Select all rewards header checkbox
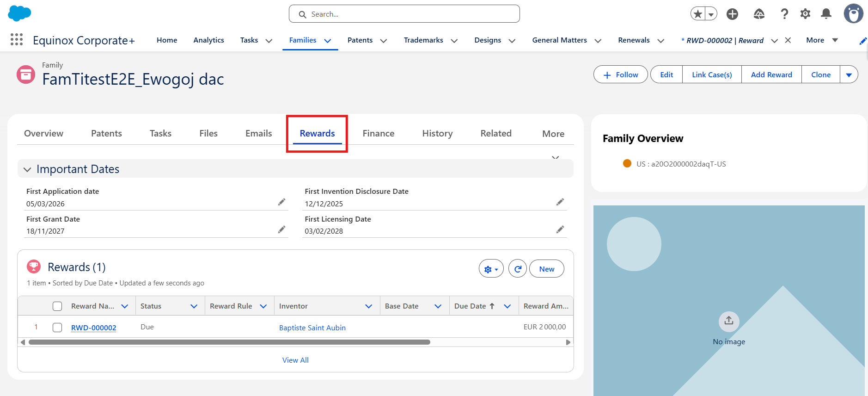 pos(57,306)
